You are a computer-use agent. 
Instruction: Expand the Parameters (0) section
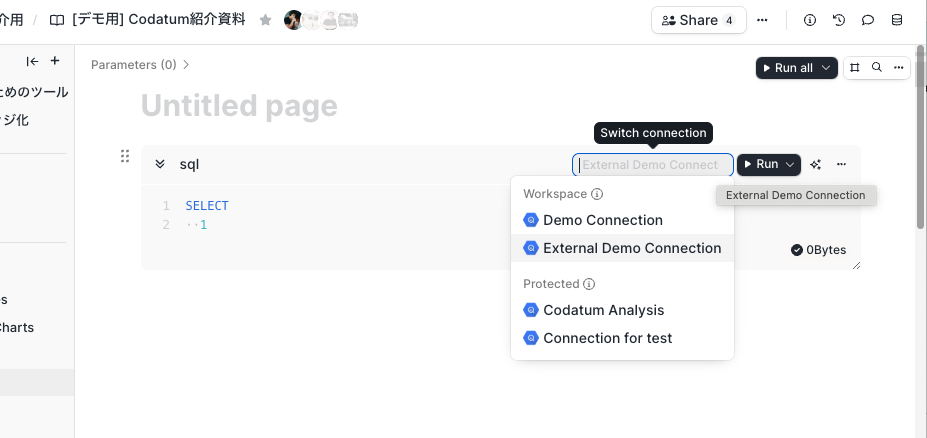[x=140, y=65]
